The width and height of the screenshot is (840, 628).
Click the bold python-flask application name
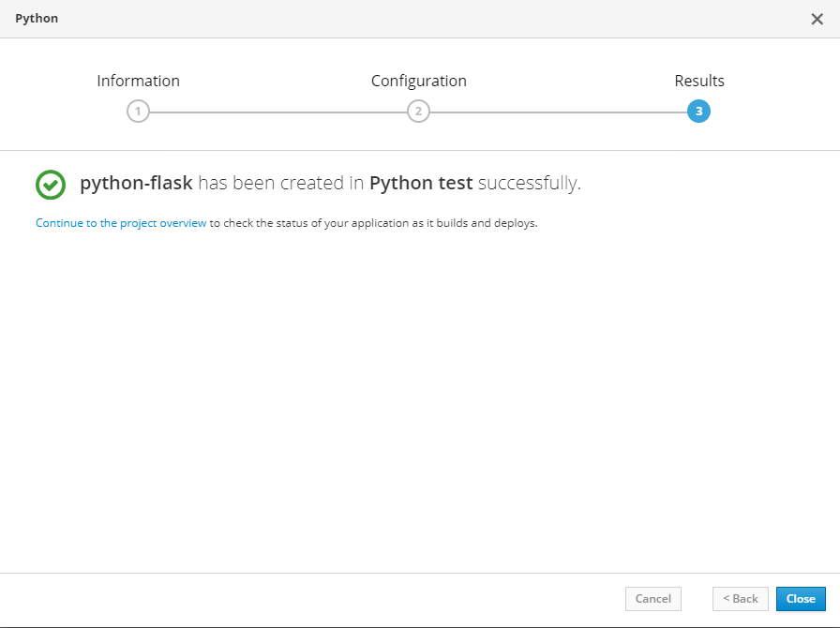tap(136, 184)
